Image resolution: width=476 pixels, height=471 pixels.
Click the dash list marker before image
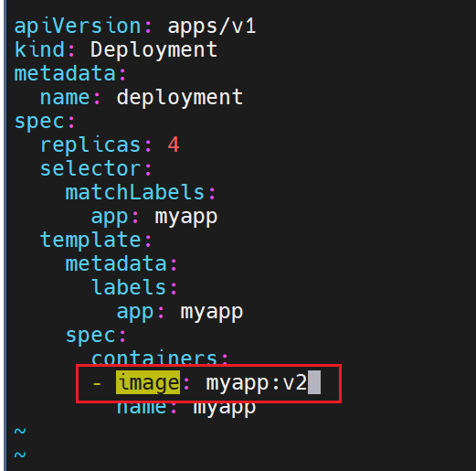(97, 383)
